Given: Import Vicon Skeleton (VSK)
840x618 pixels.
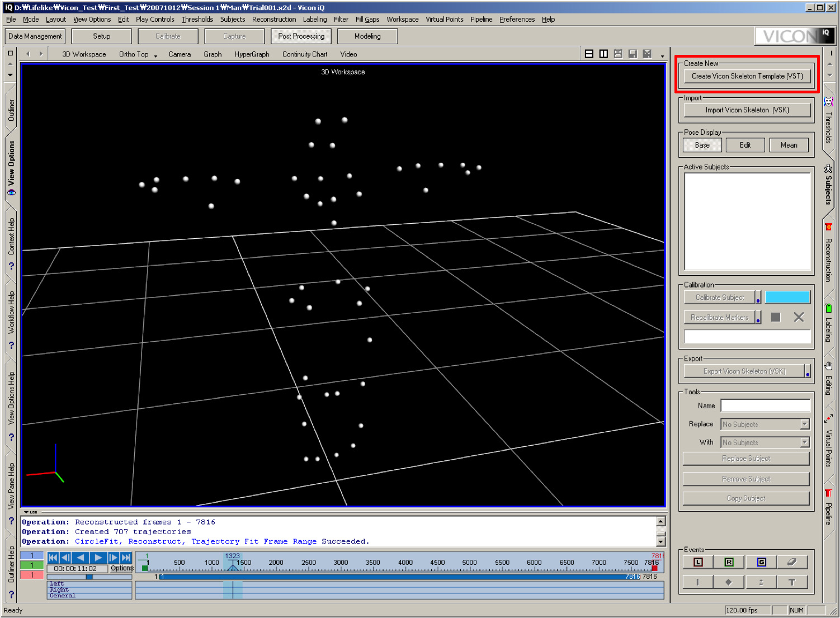Looking at the screenshot, I should [x=747, y=110].
